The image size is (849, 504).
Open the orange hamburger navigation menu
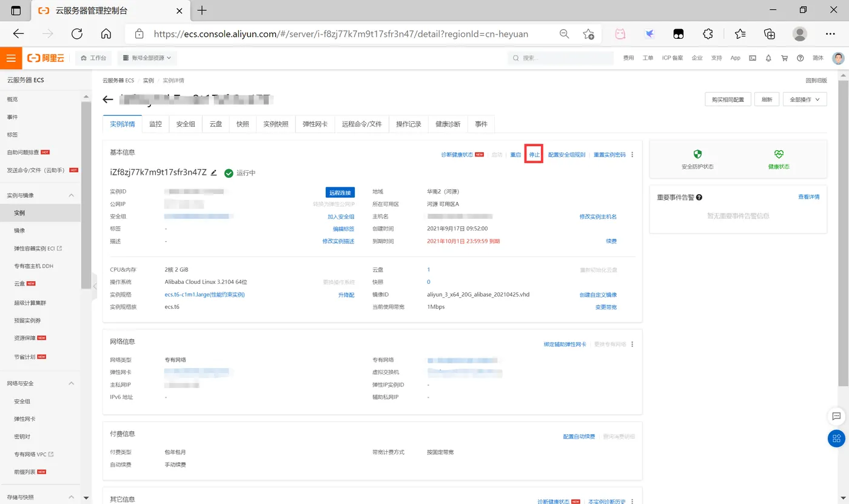11,58
